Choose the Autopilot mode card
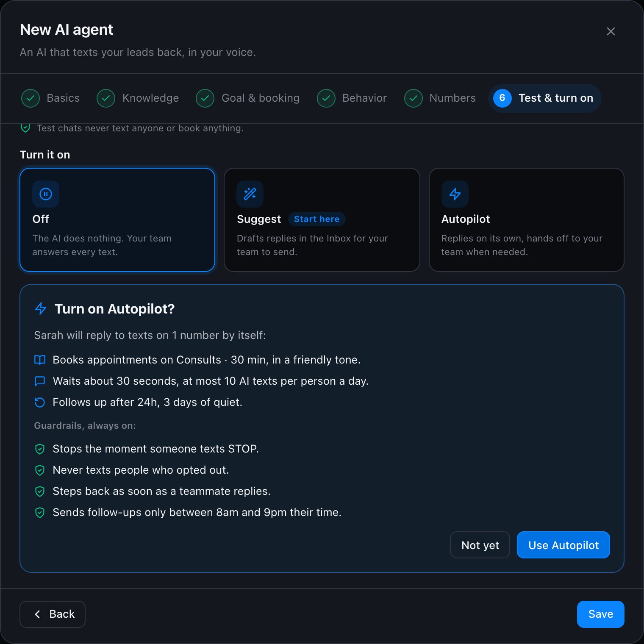 pyautogui.click(x=527, y=220)
